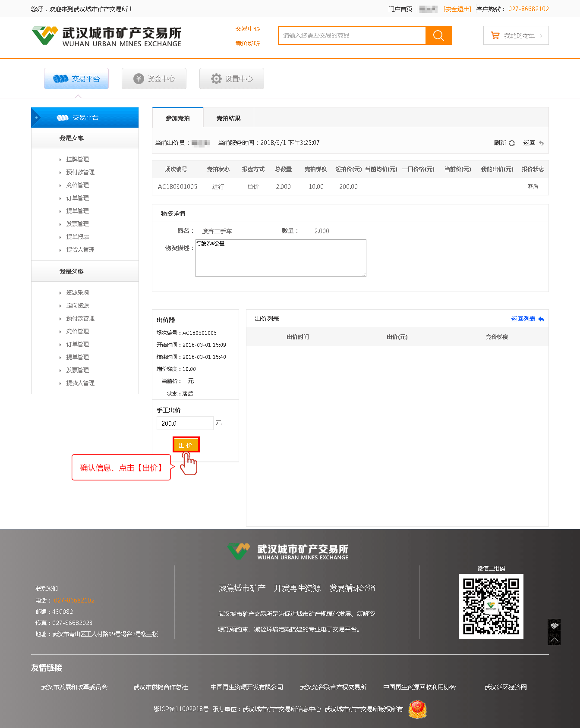
Task: Open the 设置中心 settings center tab
Action: click(x=232, y=78)
